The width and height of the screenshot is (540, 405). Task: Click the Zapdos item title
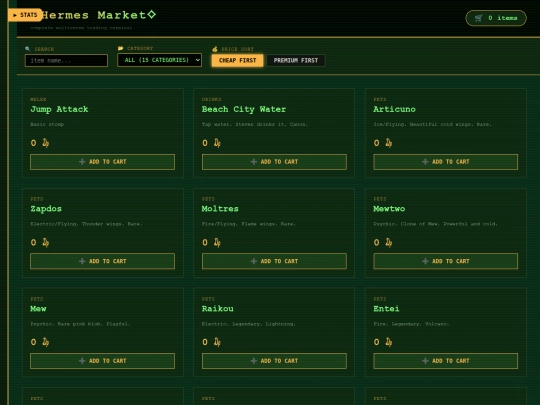coord(46,209)
